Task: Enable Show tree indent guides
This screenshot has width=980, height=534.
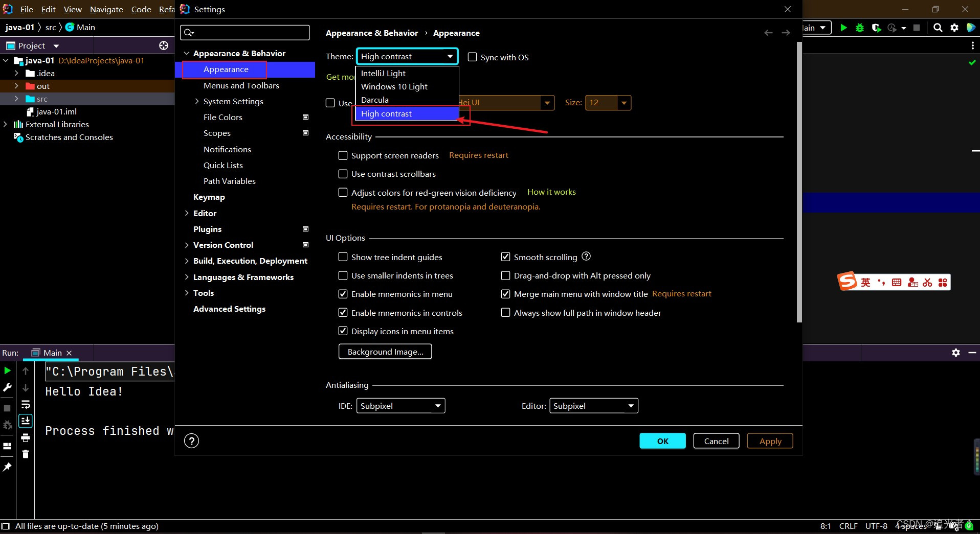Action: click(343, 257)
